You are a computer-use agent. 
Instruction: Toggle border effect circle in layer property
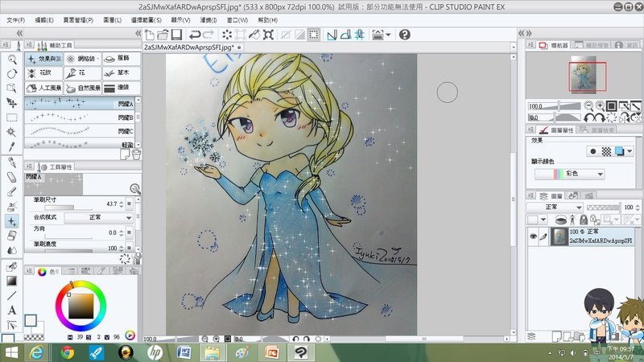[593, 151]
